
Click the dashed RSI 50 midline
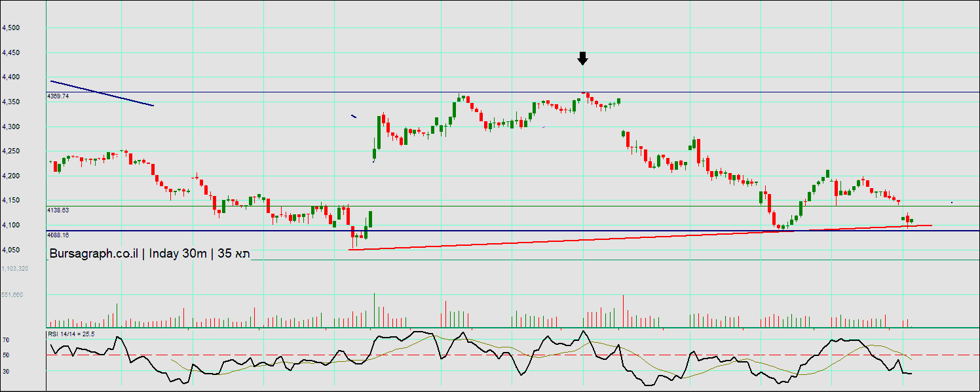pyautogui.click(x=513, y=355)
